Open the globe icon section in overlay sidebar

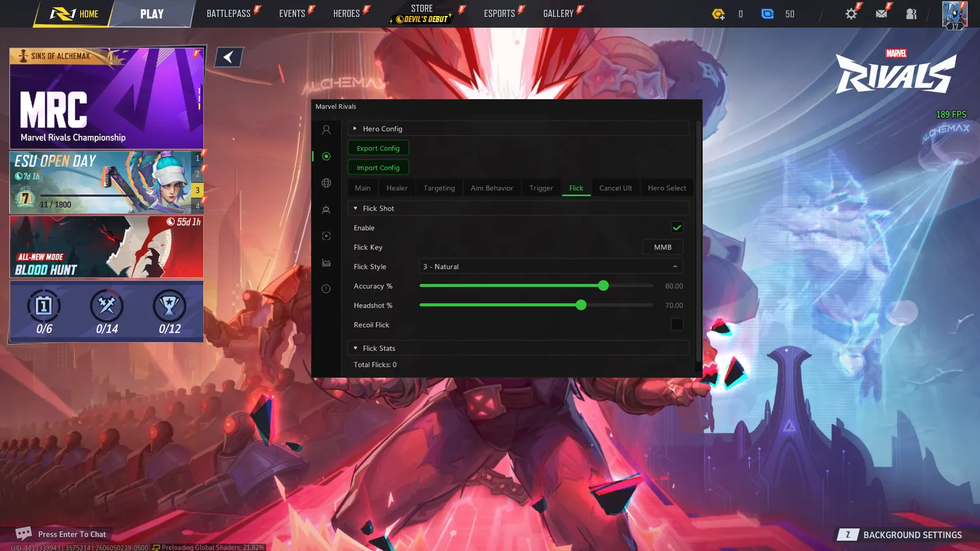point(326,183)
